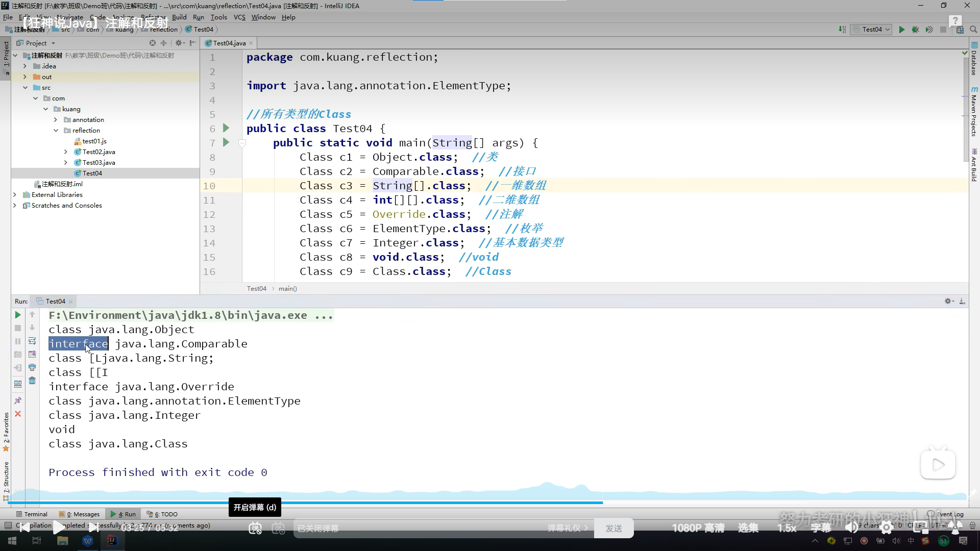Viewport: 980px width, 551px height.
Task: Click run gutter arrow beside main method
Action: pyautogui.click(x=226, y=142)
